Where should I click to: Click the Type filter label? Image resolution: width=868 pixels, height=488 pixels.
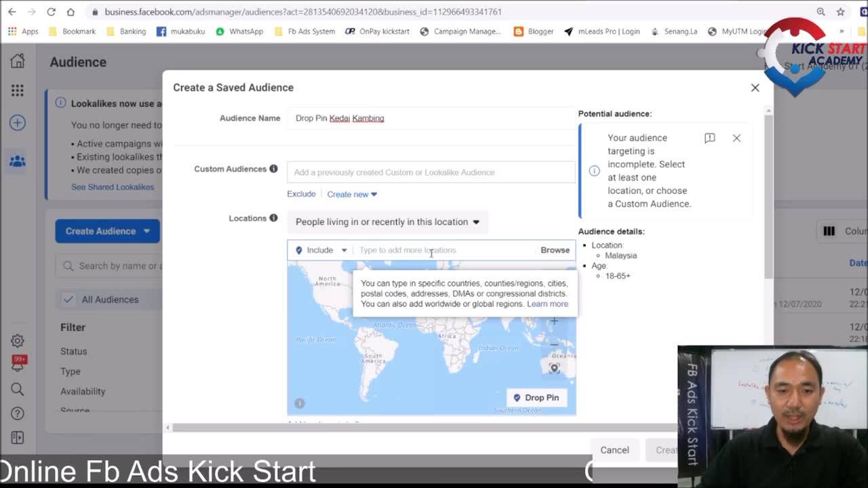coord(71,371)
